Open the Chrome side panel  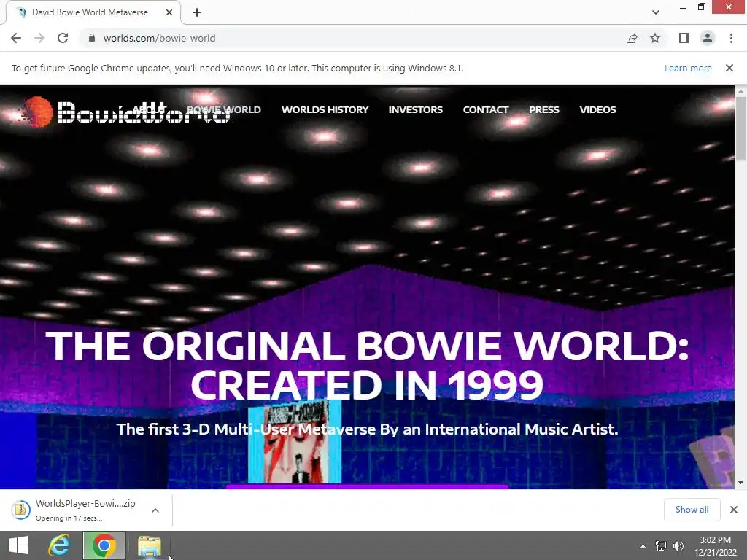coord(684,38)
